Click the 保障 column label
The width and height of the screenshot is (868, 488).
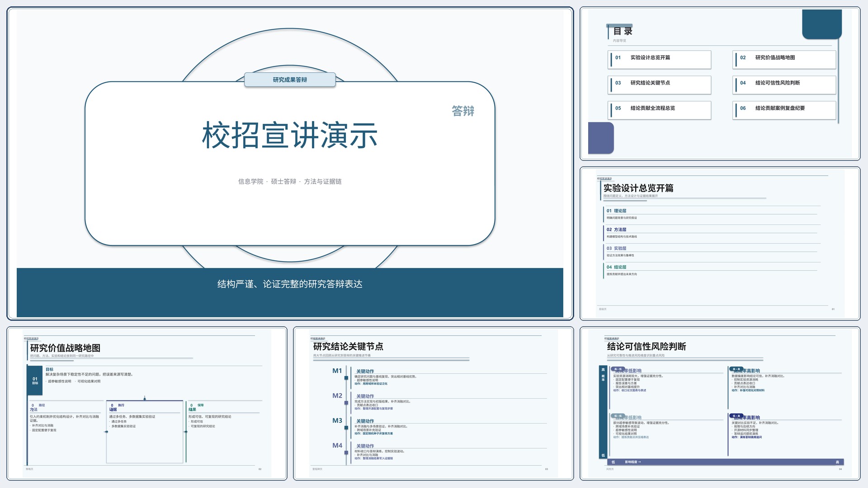[x=200, y=405]
